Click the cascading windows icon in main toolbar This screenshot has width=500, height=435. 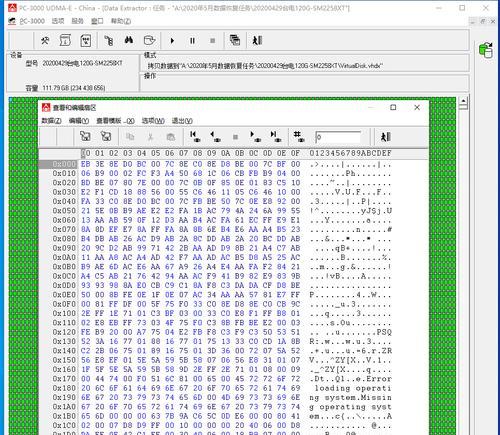coord(235,40)
